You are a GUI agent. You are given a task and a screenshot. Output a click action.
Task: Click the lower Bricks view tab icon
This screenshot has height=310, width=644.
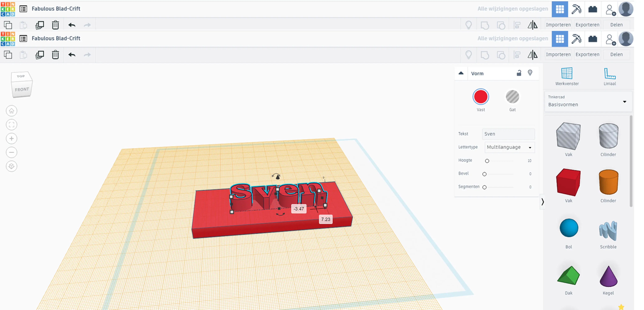[x=592, y=39]
